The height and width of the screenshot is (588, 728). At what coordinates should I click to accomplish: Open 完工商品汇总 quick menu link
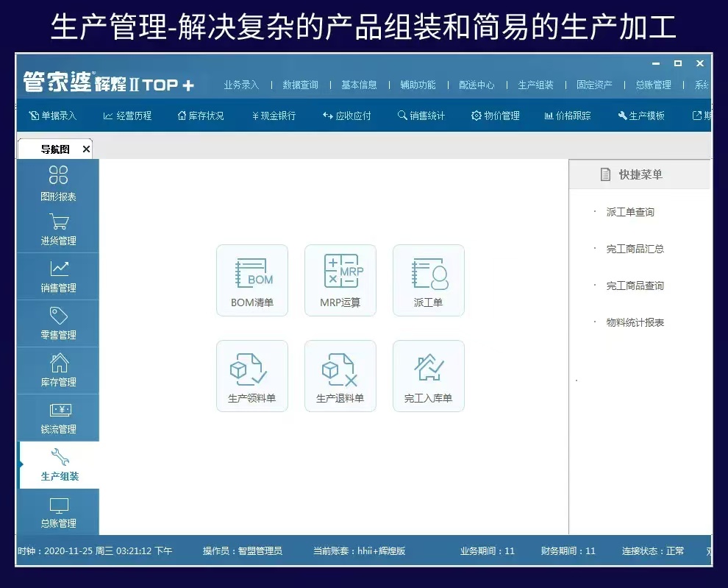(x=635, y=249)
